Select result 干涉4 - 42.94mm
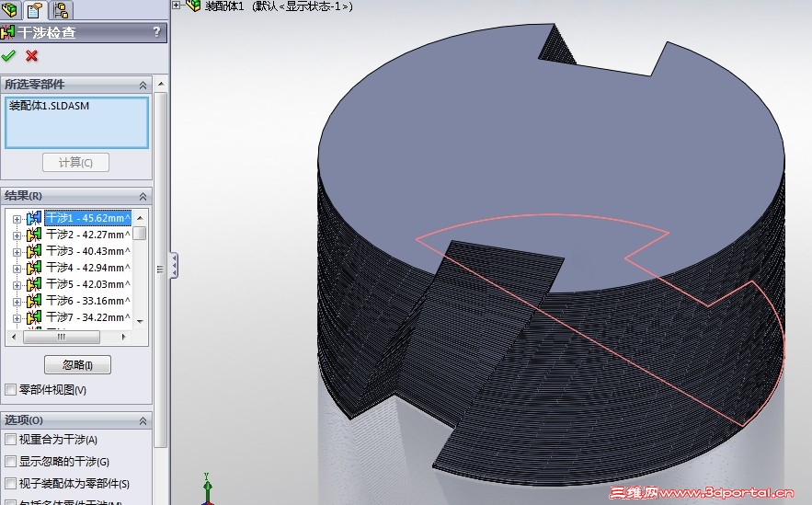Screen dimensions: 812x505 click(x=88, y=268)
